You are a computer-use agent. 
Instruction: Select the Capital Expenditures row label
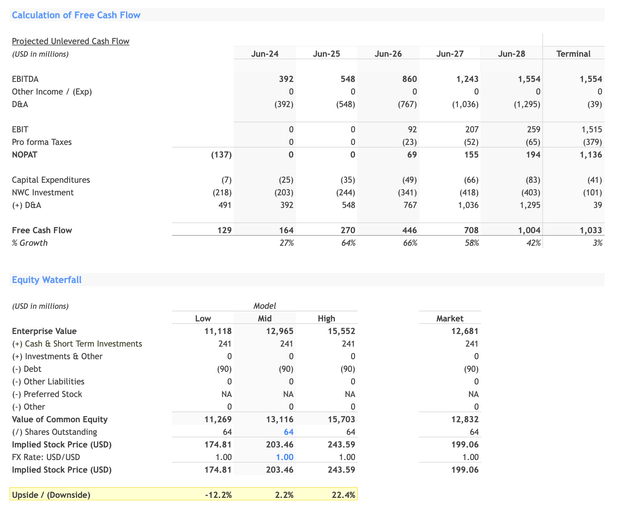click(51, 180)
